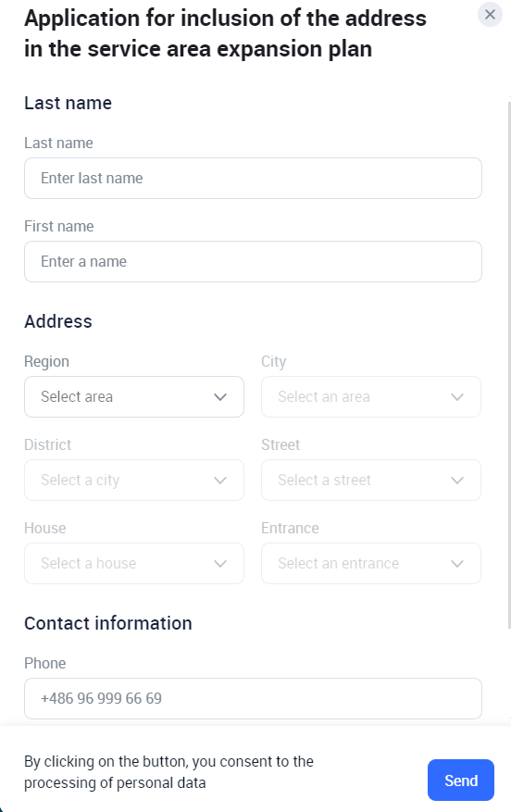Viewport: 511px width, 812px height.
Task: Click the City dropdown chevron arrow
Action: pos(457,397)
